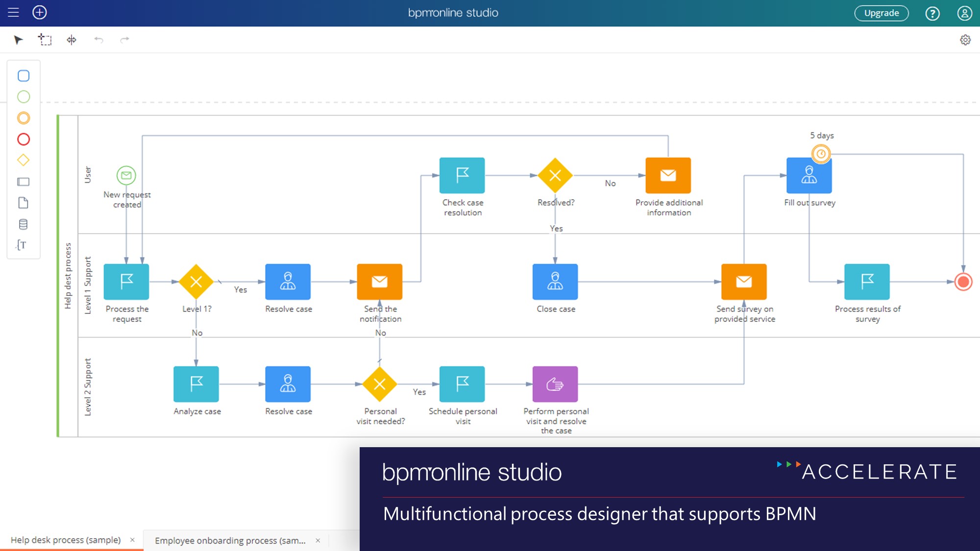Close the Employee onboarding process tab
This screenshot has width=980, height=551.
click(x=318, y=540)
